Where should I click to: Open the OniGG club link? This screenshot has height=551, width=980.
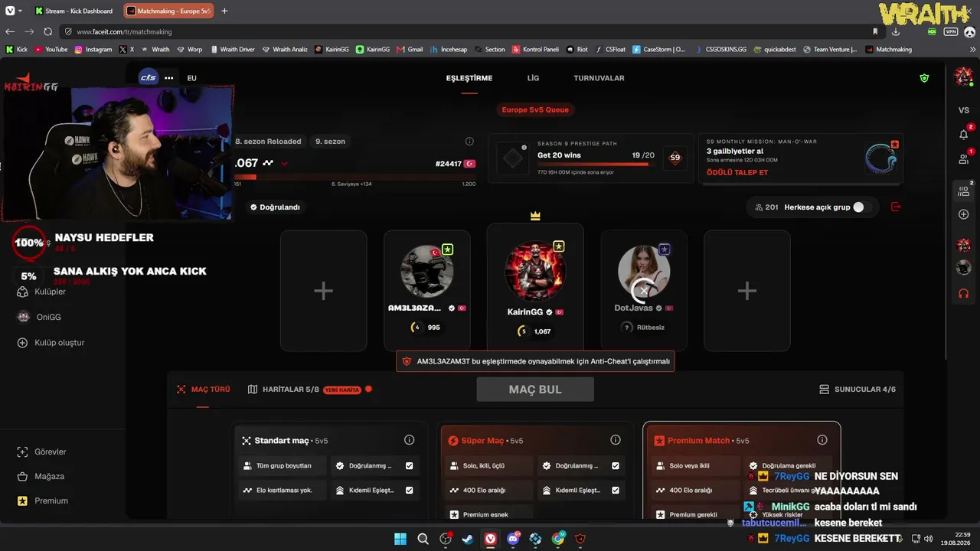[x=48, y=317]
